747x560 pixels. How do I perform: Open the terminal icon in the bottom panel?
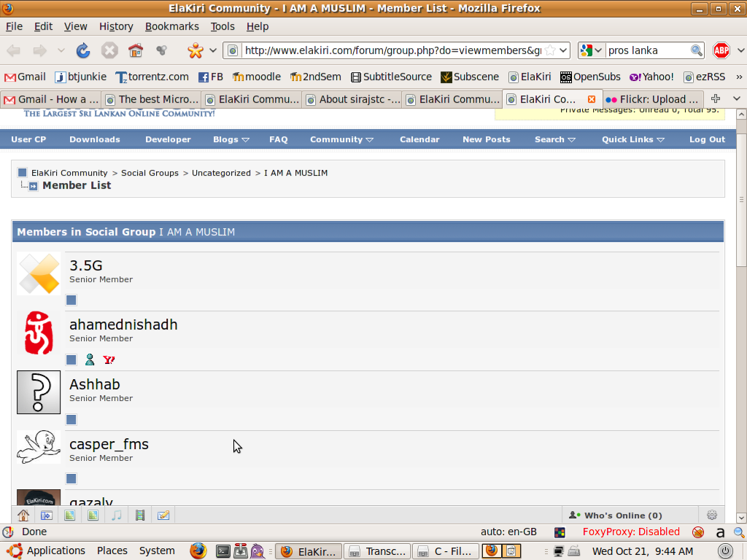223,551
